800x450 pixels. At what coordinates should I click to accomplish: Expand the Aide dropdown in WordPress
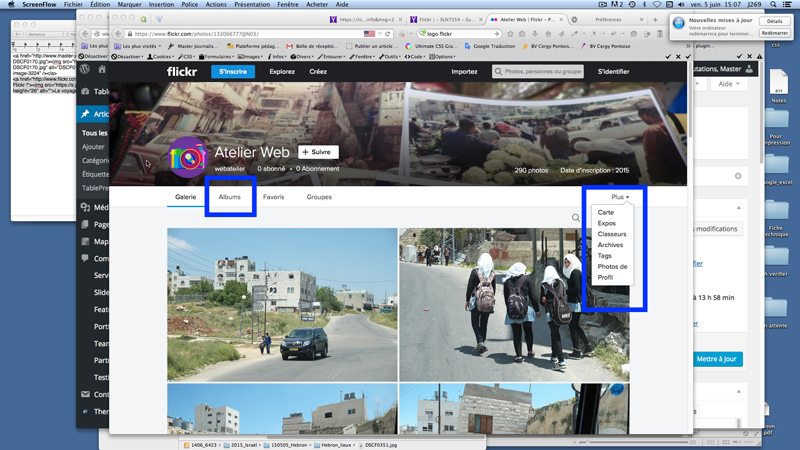728,85
